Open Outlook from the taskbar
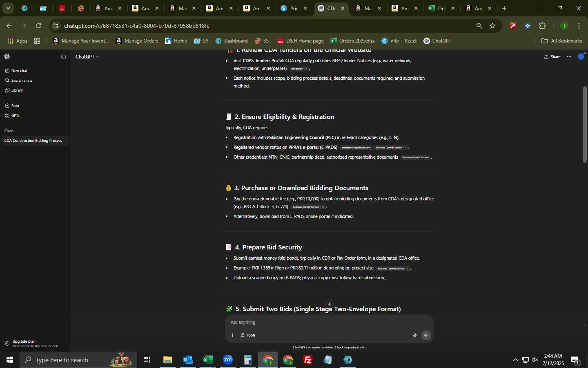This screenshot has width=588, height=368. (188, 360)
